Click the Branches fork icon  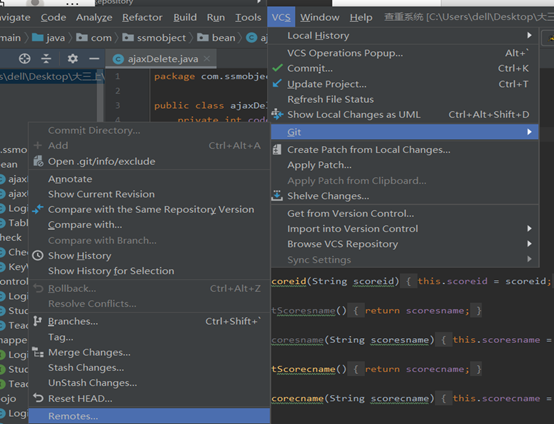click(x=37, y=321)
